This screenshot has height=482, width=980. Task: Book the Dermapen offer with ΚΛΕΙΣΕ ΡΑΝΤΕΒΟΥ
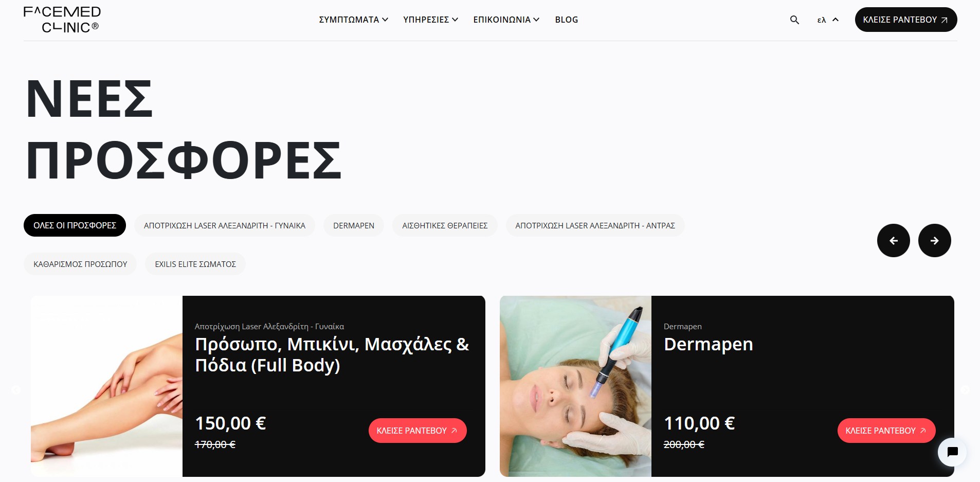point(886,431)
